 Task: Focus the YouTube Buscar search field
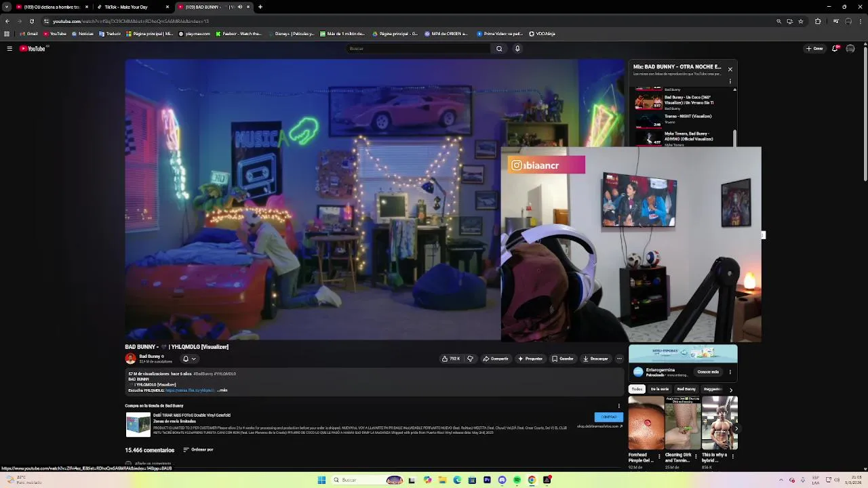click(418, 49)
